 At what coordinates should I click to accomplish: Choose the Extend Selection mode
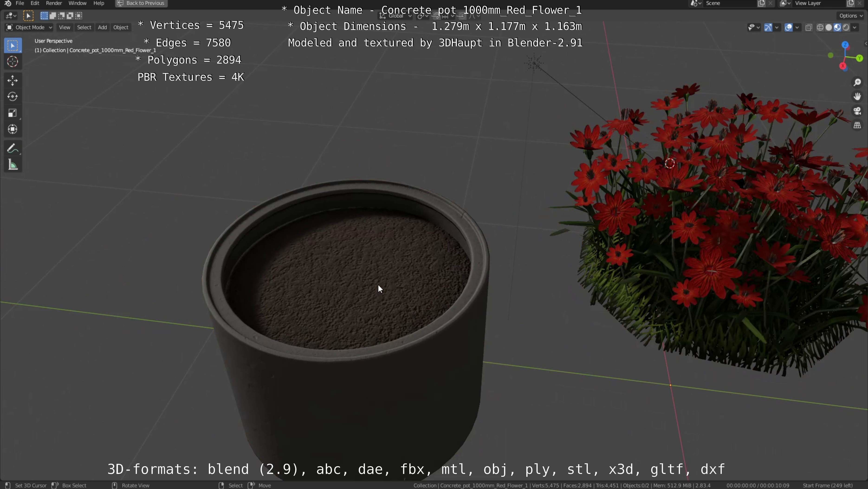click(x=53, y=16)
